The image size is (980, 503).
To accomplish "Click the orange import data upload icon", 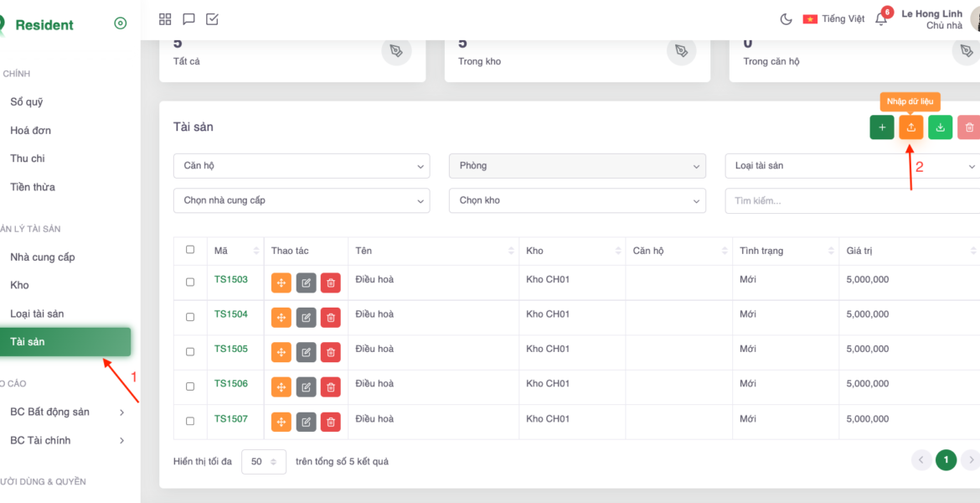I will pos(910,127).
